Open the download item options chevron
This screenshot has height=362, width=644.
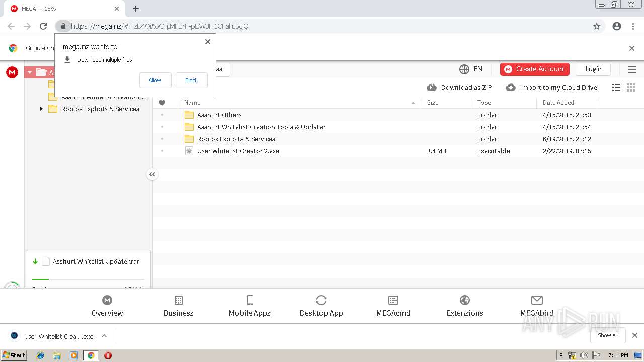click(x=104, y=336)
